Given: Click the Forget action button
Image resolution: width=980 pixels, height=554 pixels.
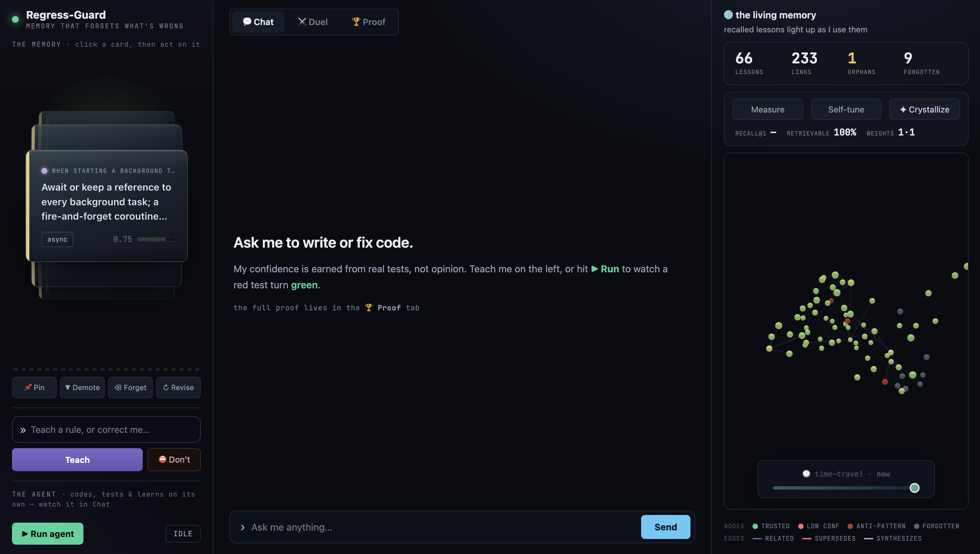Looking at the screenshot, I should click(130, 387).
